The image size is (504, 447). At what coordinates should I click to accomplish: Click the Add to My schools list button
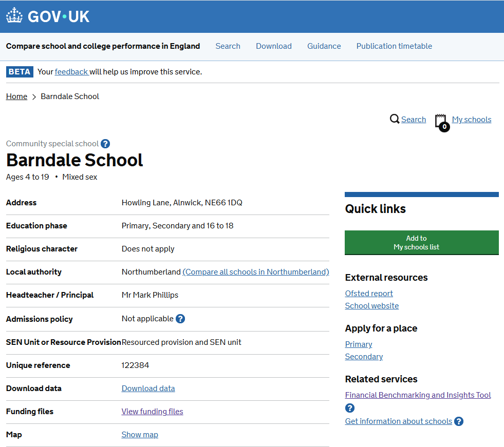(421, 242)
